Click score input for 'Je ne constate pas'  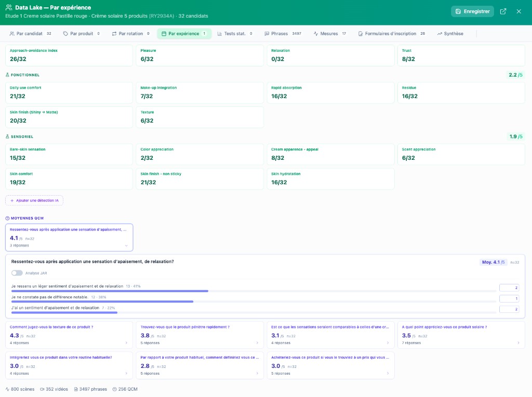(x=509, y=298)
